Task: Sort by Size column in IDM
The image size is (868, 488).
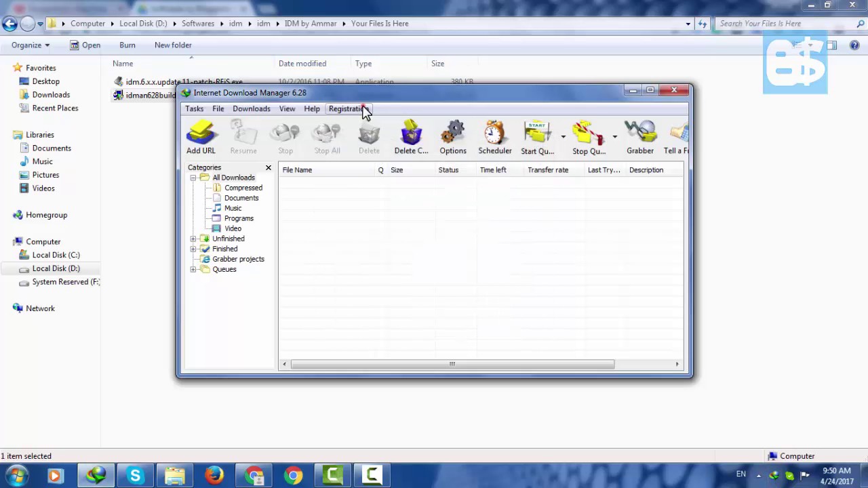Action: tap(410, 170)
